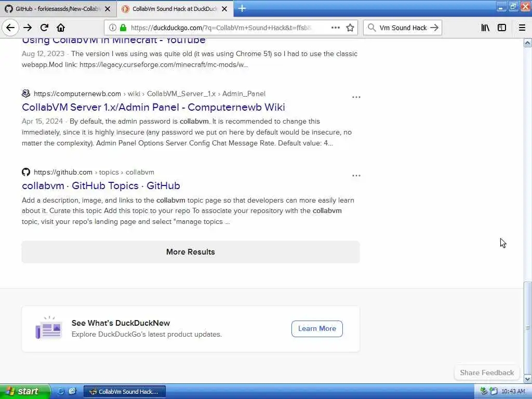Click the second system tray icon
This screenshot has height=399, width=532.
point(494,391)
